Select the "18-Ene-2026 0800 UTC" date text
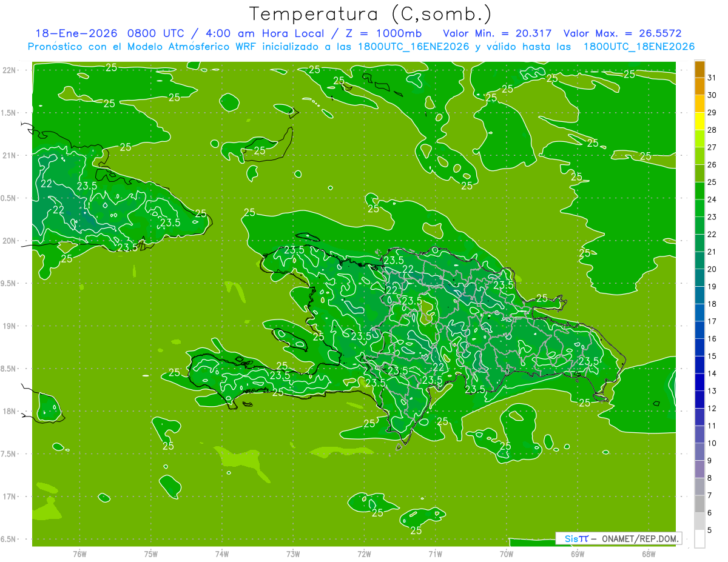This screenshot has width=728, height=562. pyautogui.click(x=112, y=33)
